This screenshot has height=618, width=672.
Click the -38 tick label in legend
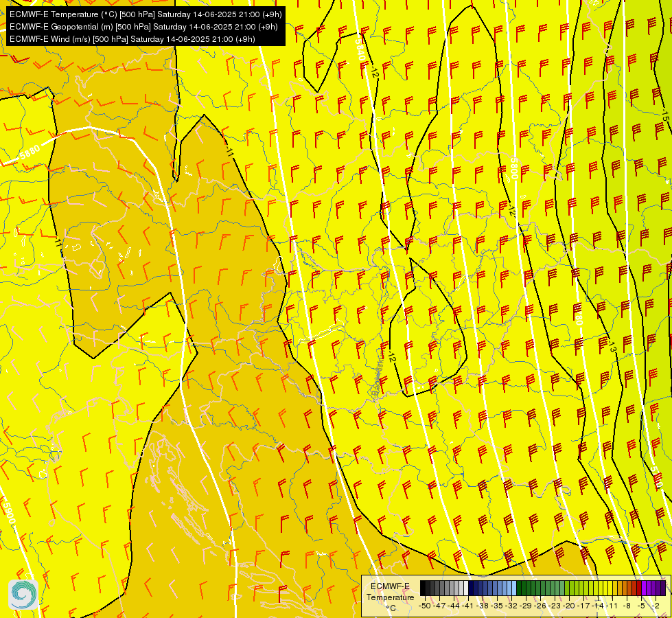click(483, 606)
